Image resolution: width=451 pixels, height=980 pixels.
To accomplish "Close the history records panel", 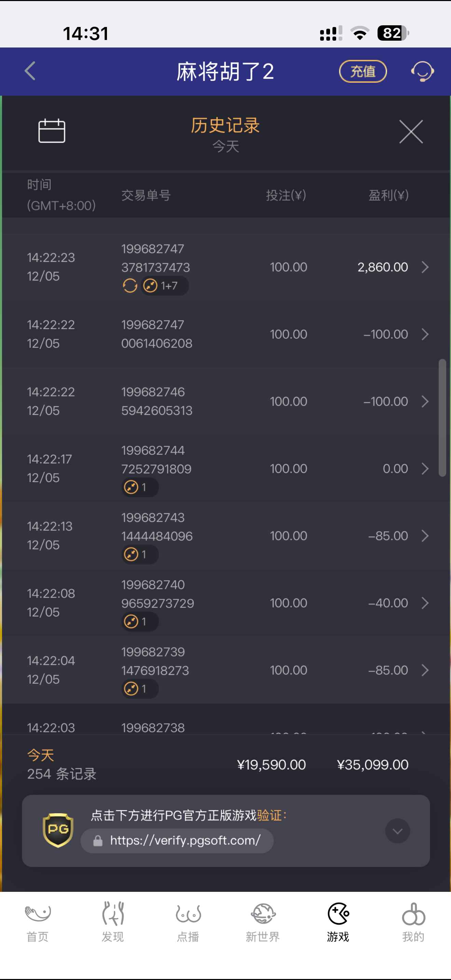I will click(x=411, y=132).
